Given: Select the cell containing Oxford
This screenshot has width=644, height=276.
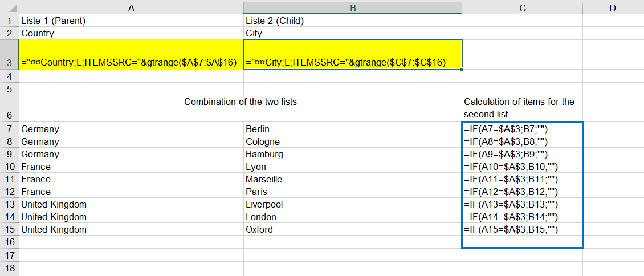Looking at the screenshot, I should (x=352, y=229).
